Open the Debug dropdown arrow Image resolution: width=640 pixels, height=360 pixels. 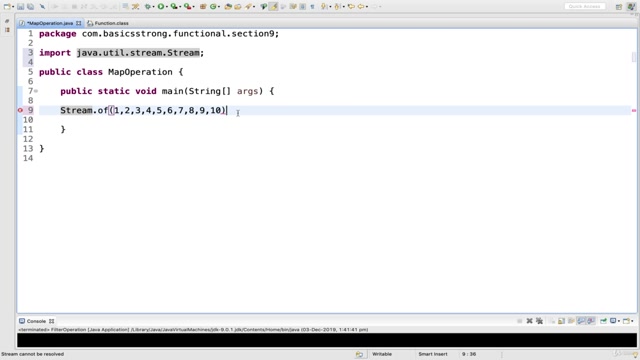153,7
